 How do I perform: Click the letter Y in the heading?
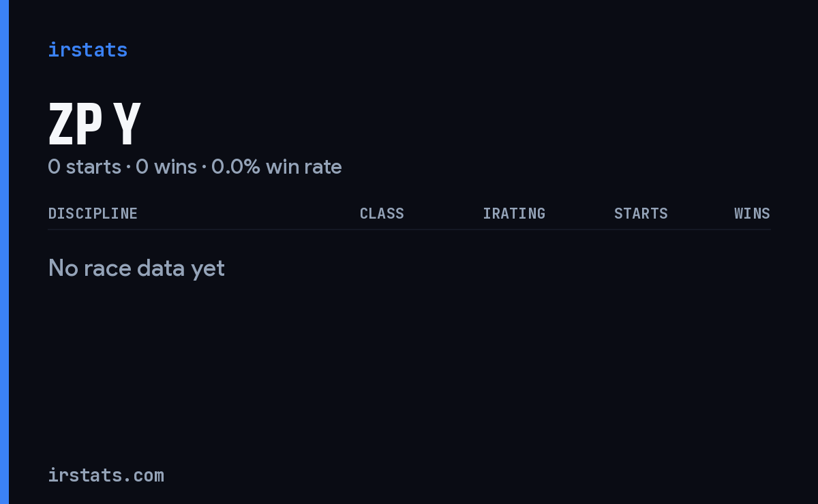127,124
